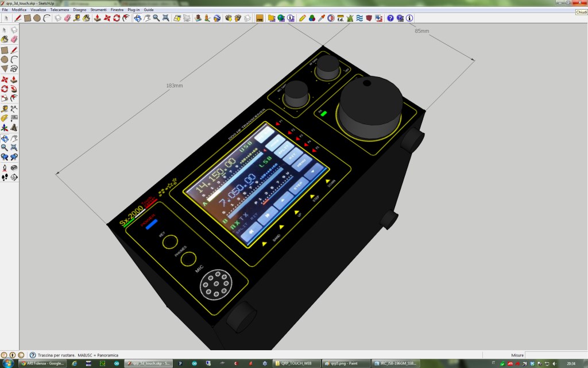Toggle the half-circle shadow display icon

(331, 18)
